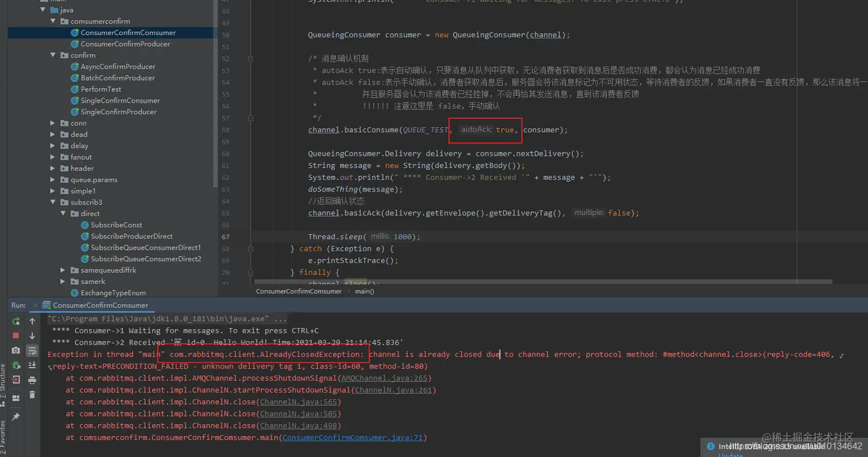
Task: Expand the delay package
Action: (x=53, y=146)
